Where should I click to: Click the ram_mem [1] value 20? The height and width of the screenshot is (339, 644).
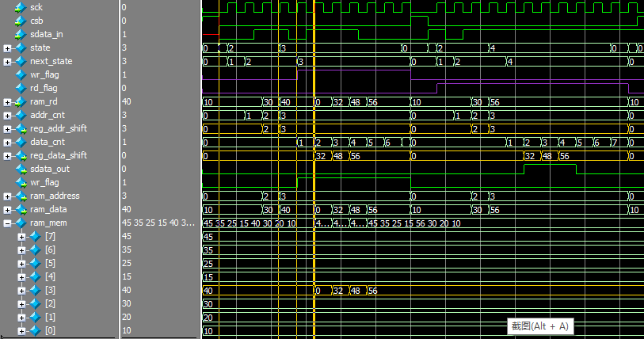(126, 318)
